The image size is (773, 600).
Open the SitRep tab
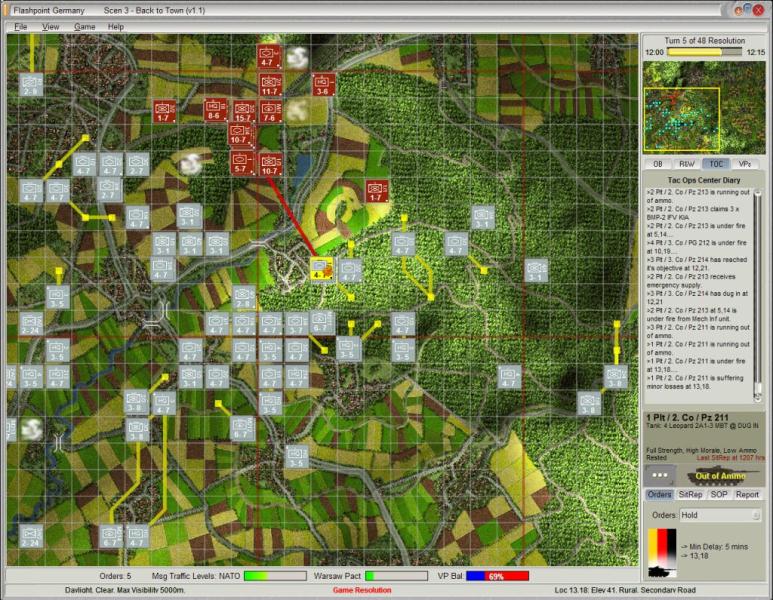690,494
